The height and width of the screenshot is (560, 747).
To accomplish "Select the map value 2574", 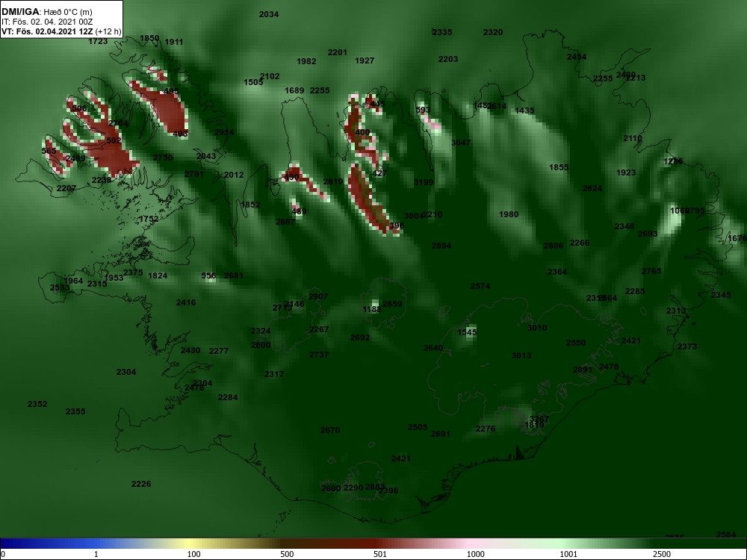I will (x=480, y=286).
